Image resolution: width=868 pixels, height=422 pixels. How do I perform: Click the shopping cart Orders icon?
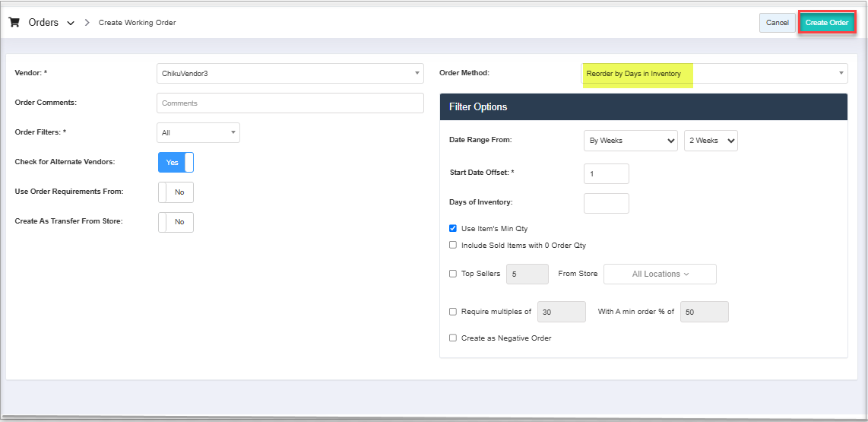coord(14,23)
